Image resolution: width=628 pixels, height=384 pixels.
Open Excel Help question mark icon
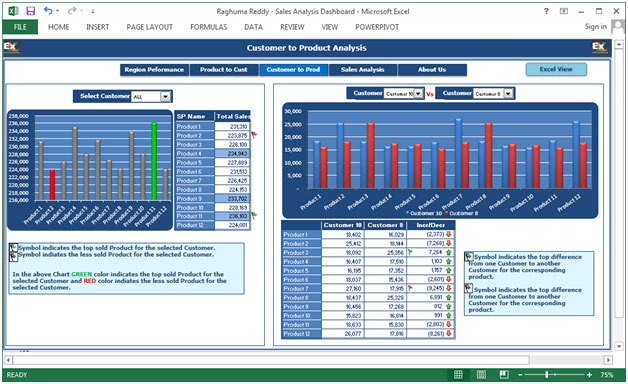pos(546,11)
